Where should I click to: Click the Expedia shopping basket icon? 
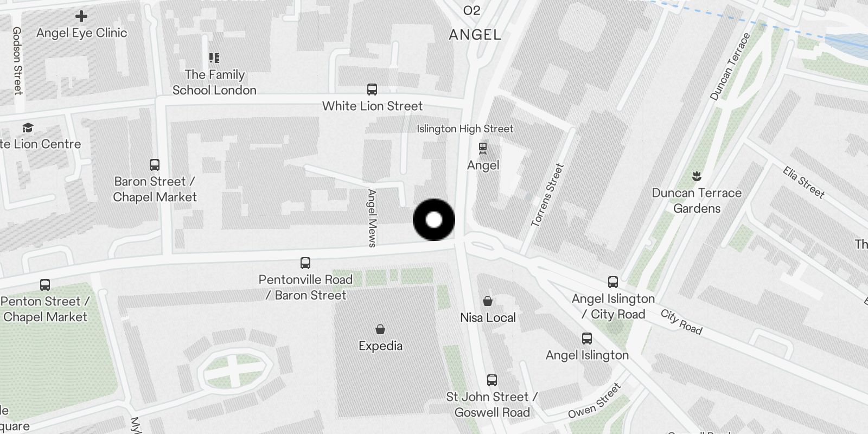pyautogui.click(x=380, y=329)
